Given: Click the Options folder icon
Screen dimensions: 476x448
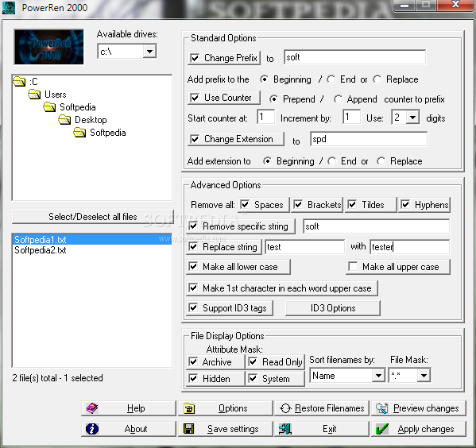Looking at the screenshot, I should point(189,408).
